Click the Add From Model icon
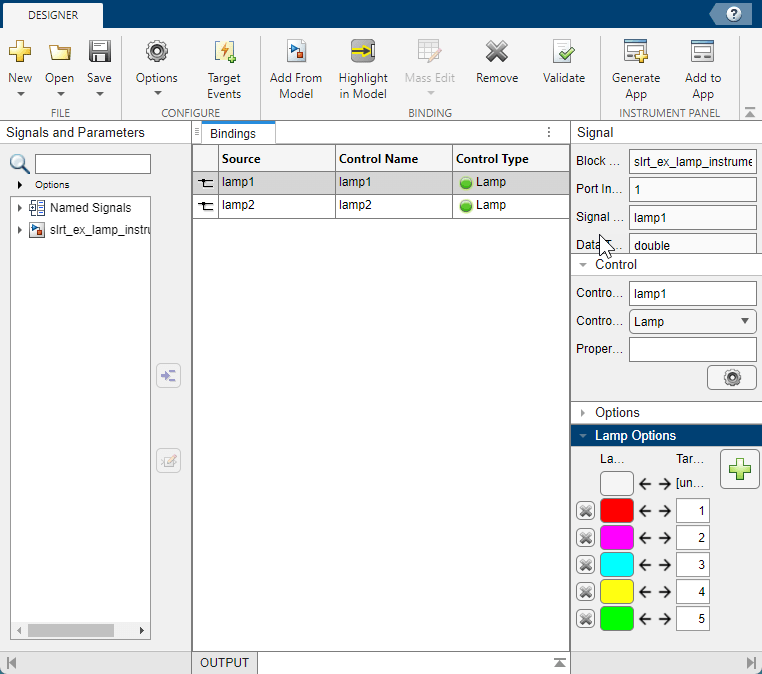This screenshot has width=762, height=674. coord(296,53)
